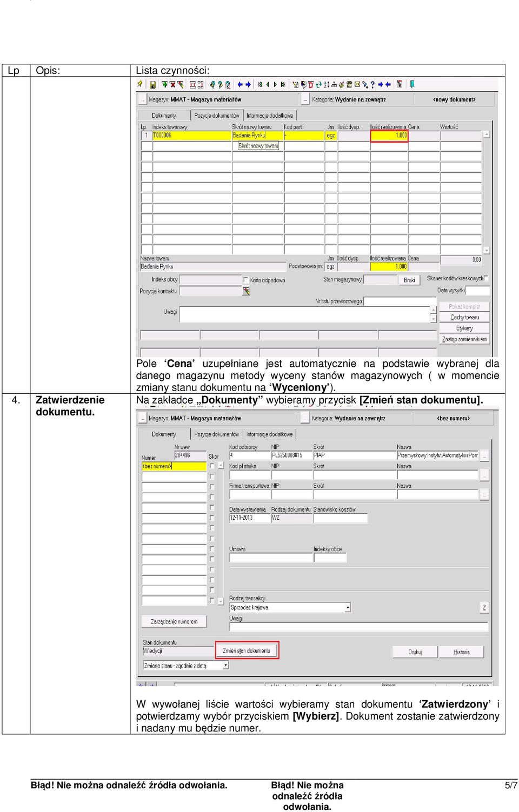Click the blue left arrow toolbar icon
Viewport: 519px width, 812px height.
240,84
